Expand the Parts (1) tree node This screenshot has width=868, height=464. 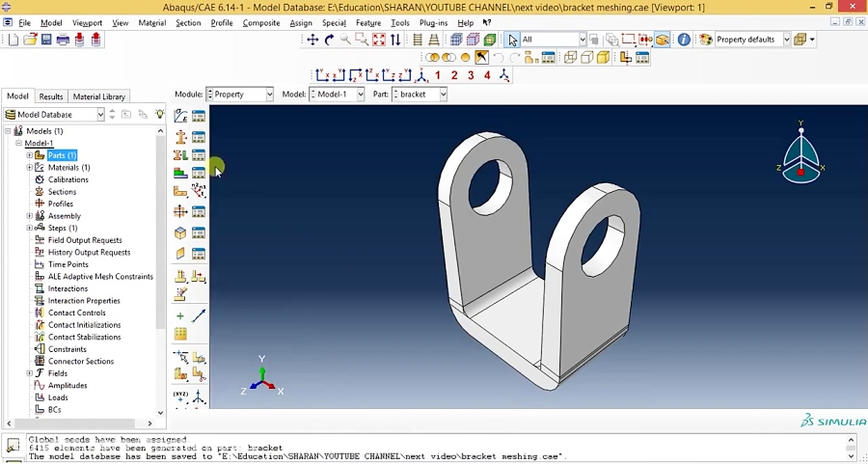tap(29, 155)
